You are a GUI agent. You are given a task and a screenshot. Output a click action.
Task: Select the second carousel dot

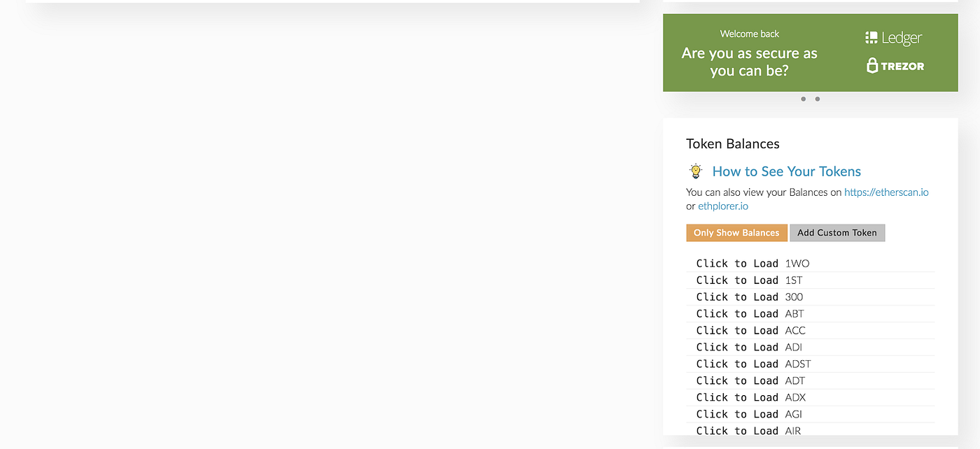(x=818, y=99)
